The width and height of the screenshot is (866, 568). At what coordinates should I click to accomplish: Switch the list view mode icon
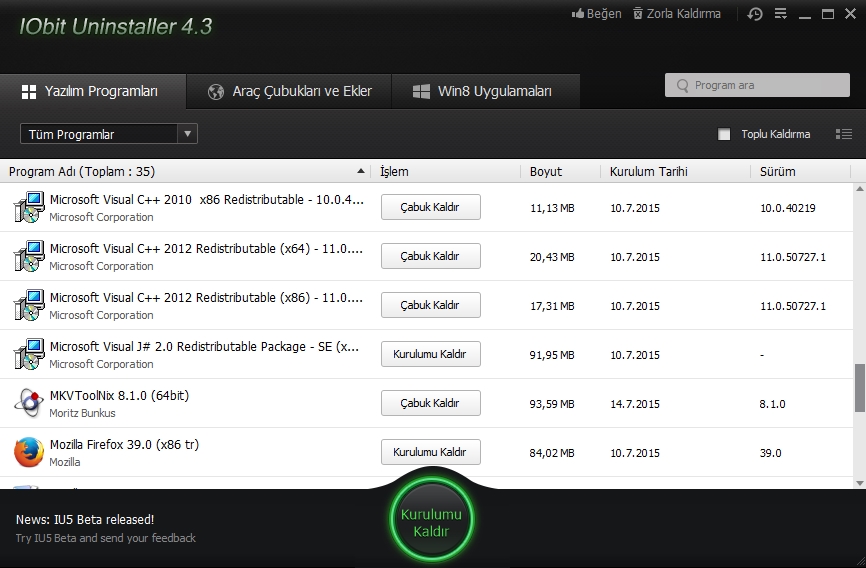[843, 134]
